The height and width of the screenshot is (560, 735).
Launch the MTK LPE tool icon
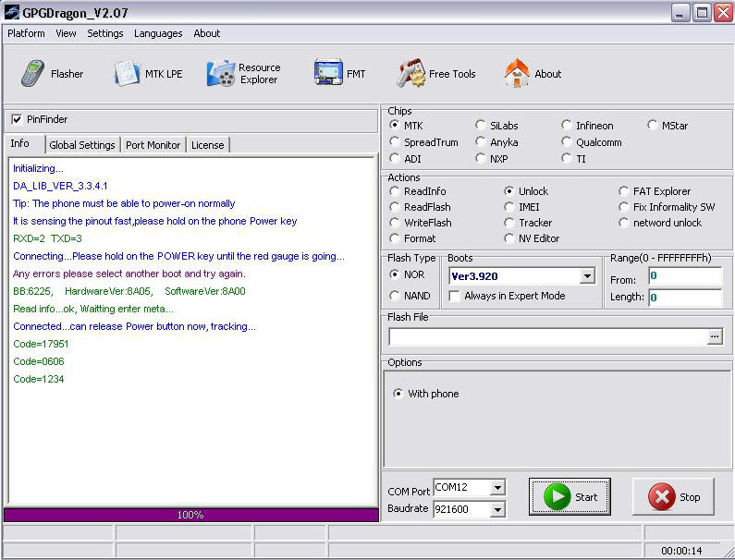pos(127,74)
